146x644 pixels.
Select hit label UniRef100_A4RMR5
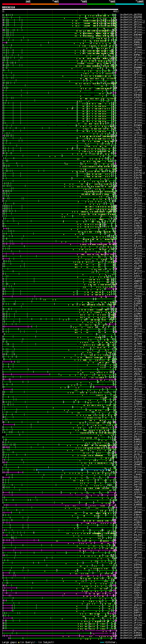(x=131, y=635)
